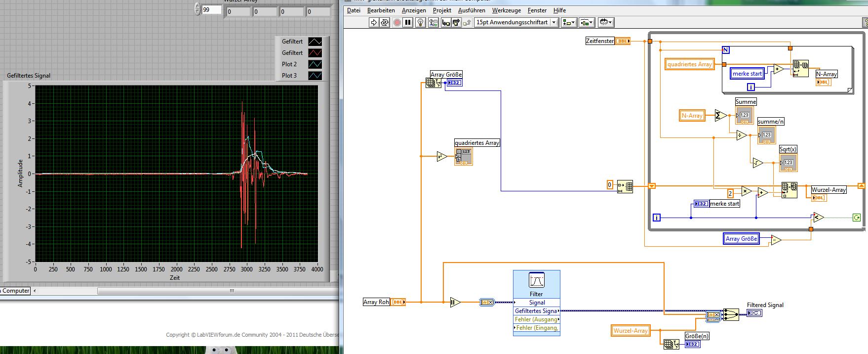Open the Align Objects dropdown
Screen dimensions: 868x354
pyautogui.click(x=569, y=22)
